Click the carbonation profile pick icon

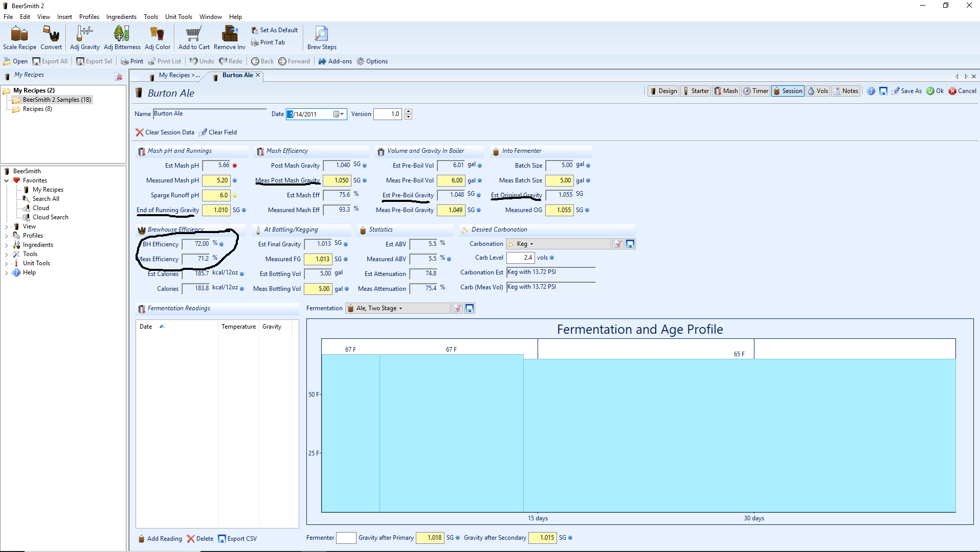(618, 244)
